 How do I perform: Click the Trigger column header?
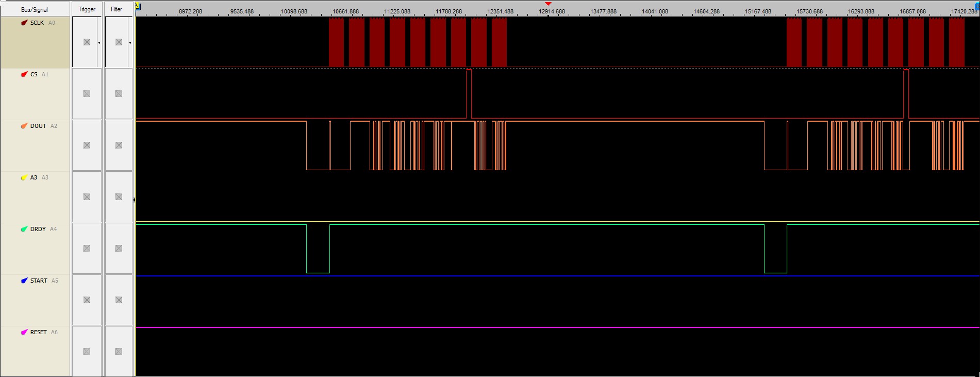pyautogui.click(x=87, y=9)
